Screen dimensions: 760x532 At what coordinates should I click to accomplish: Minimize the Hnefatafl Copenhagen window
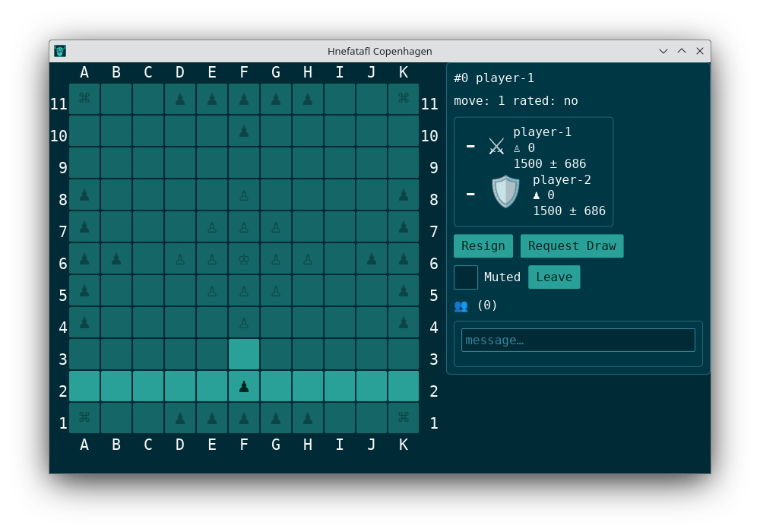point(663,51)
